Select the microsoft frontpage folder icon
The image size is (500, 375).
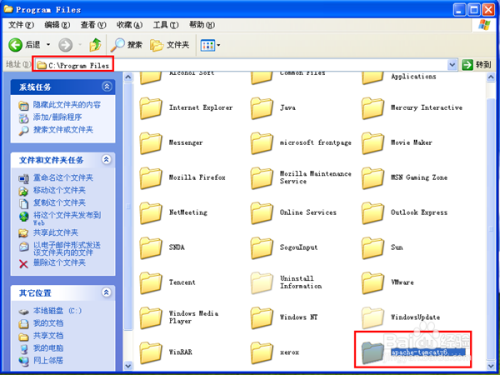point(262,143)
